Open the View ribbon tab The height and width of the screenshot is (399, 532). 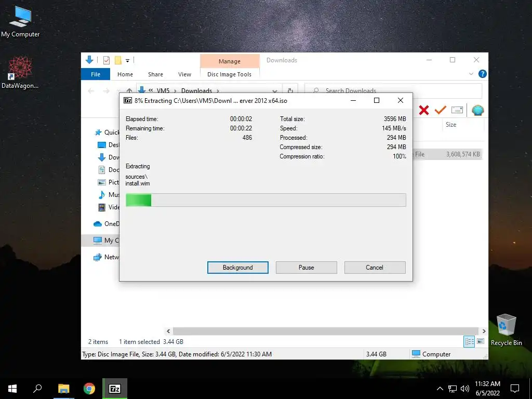184,74
